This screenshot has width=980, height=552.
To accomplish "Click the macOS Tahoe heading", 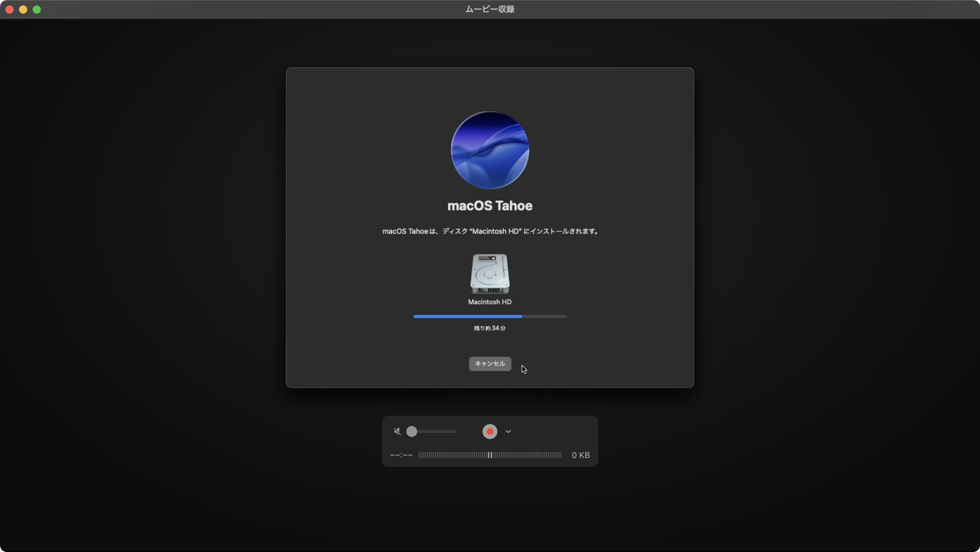I will (x=490, y=206).
